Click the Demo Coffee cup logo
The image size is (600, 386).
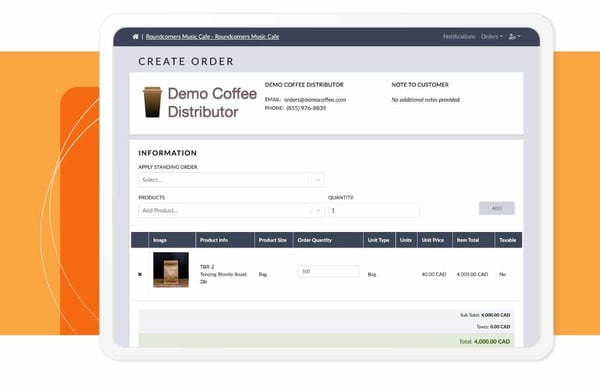152,102
